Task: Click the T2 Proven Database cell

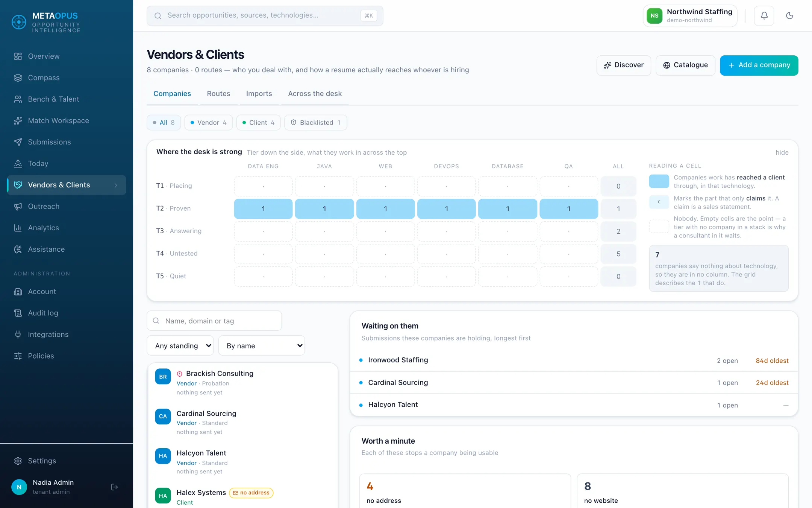Action: [507, 209]
